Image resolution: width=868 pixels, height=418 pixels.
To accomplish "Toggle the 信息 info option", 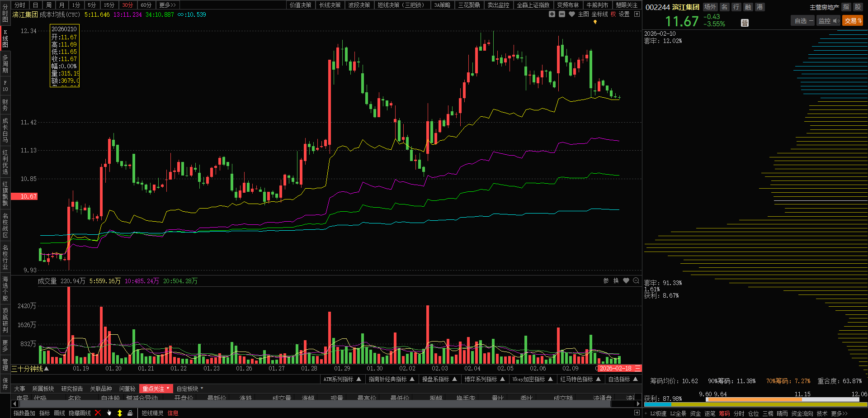I will (173, 413).
